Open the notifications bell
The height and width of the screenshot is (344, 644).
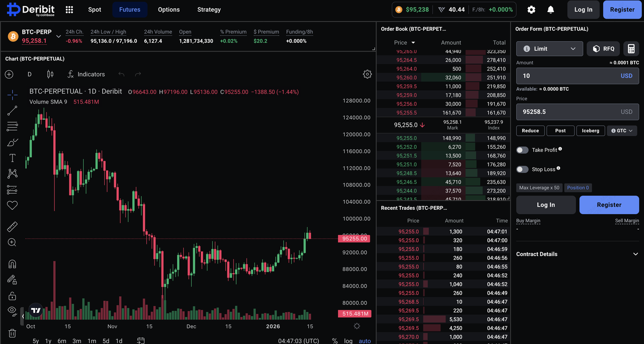[550, 10]
